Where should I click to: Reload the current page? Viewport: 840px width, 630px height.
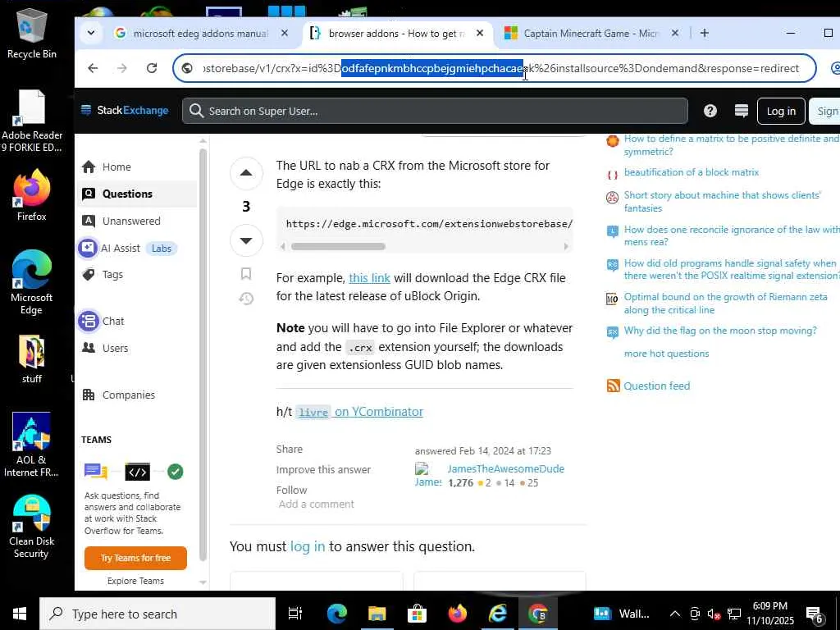(152, 68)
